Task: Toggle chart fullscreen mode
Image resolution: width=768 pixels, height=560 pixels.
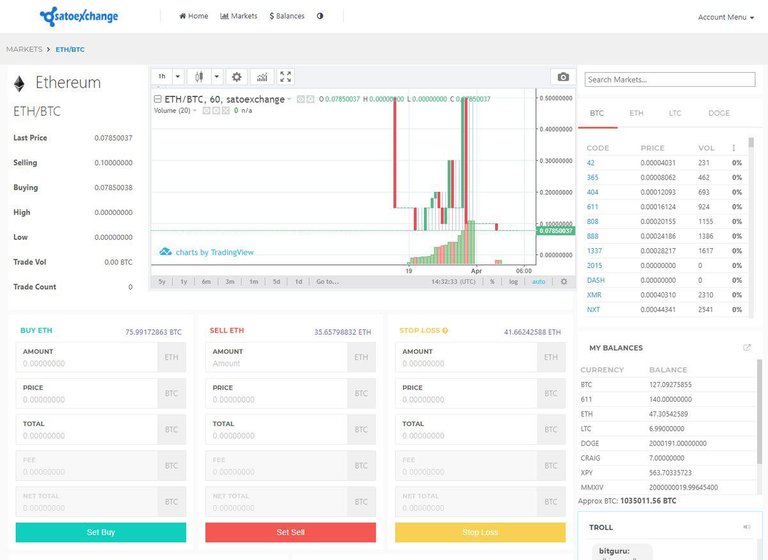Action: [x=286, y=77]
